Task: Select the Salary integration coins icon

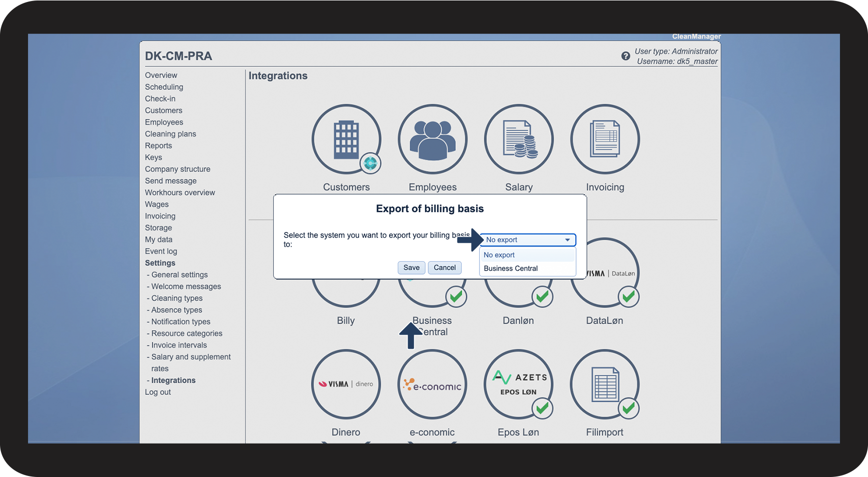Action: point(519,139)
